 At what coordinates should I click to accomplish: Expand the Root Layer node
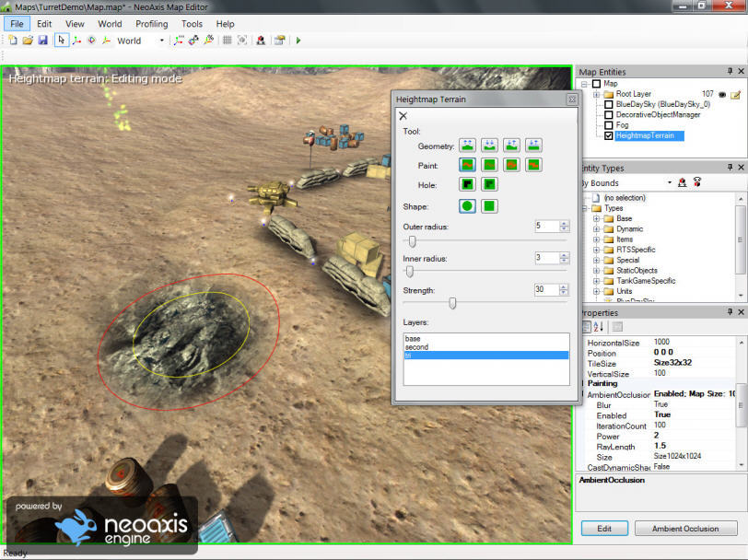pyautogui.click(x=596, y=95)
